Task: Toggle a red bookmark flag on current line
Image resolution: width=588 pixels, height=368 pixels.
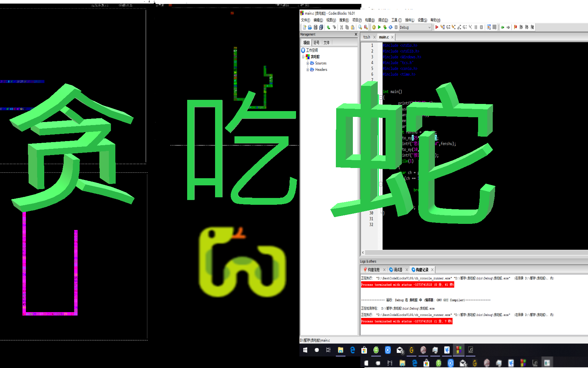Action: coord(516,27)
